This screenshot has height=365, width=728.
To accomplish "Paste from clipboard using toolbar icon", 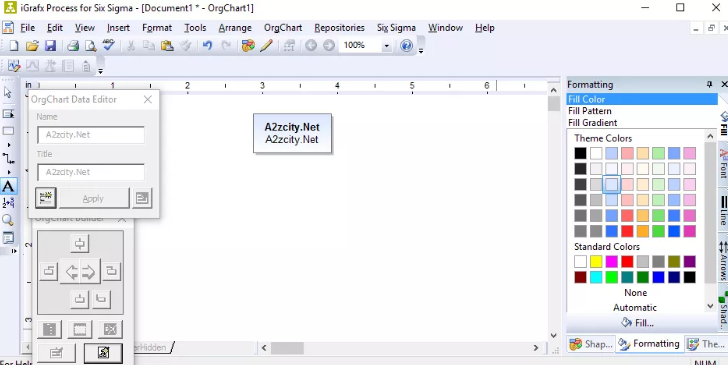I will coord(167,46).
